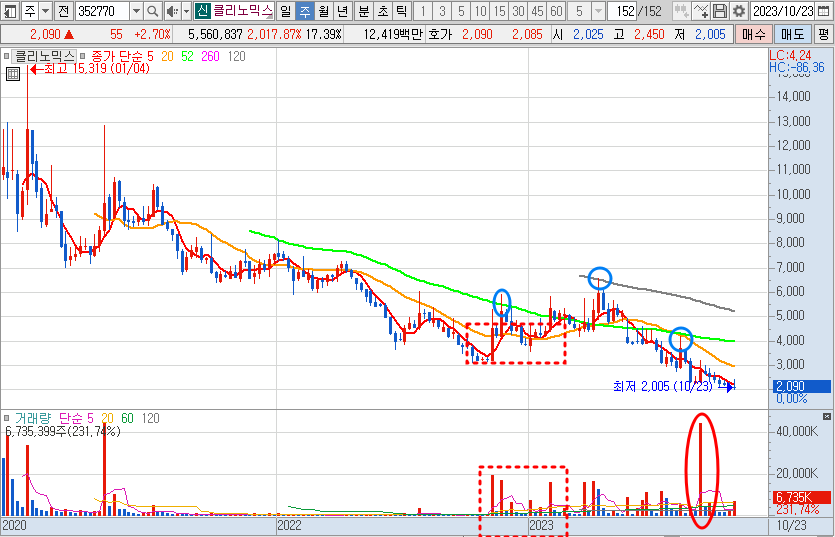This screenshot has height=537, width=835.
Task: Switch to second chart 초
Action: click(x=383, y=11)
